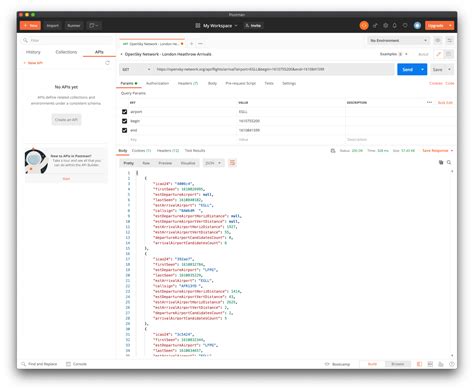Click the comments icon beside the pencil

coord(449,54)
